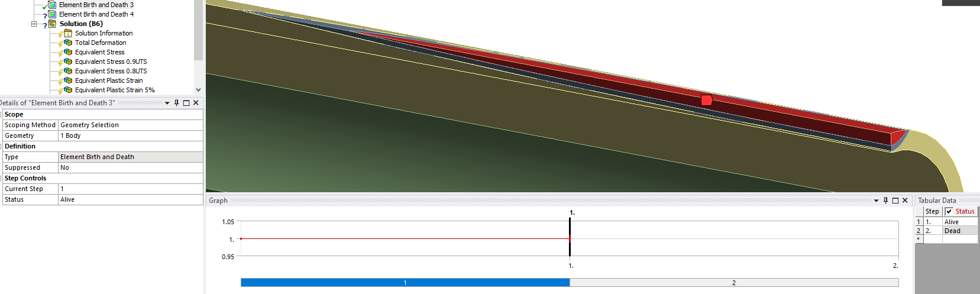Open Solution Information tree item
Screen dimensions: 980x294
pyautogui.click(x=104, y=33)
